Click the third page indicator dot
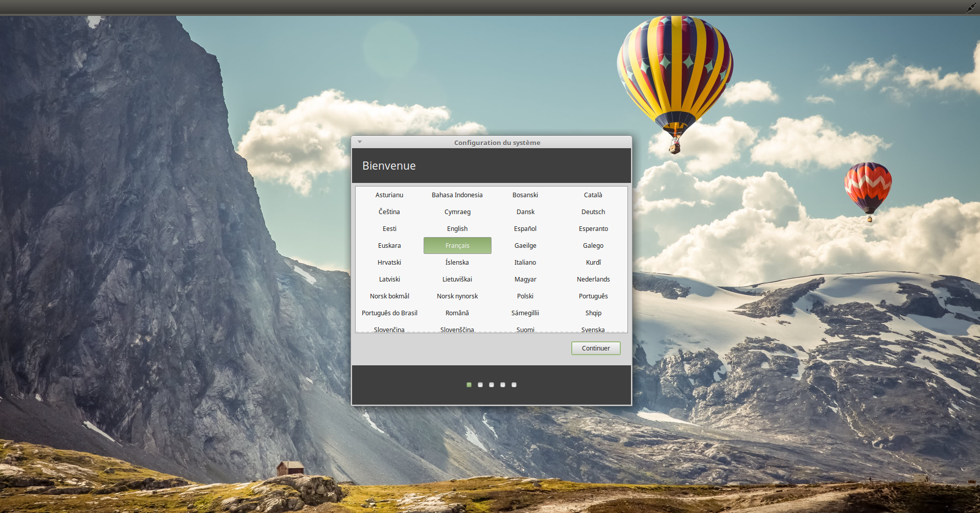 (492, 385)
